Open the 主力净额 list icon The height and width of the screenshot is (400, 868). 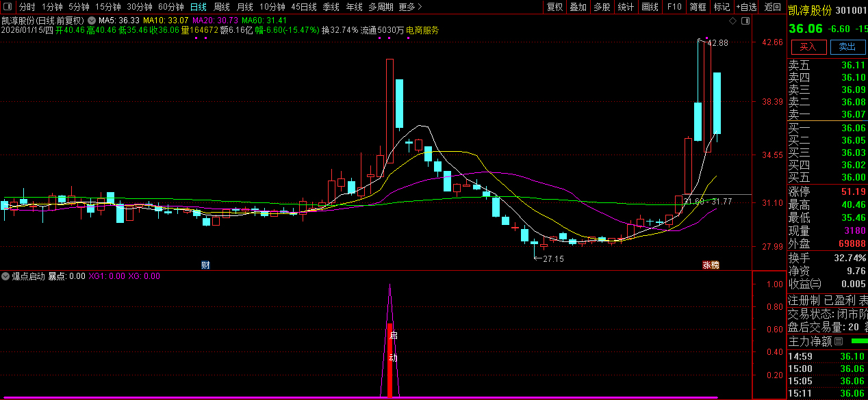tap(839, 341)
